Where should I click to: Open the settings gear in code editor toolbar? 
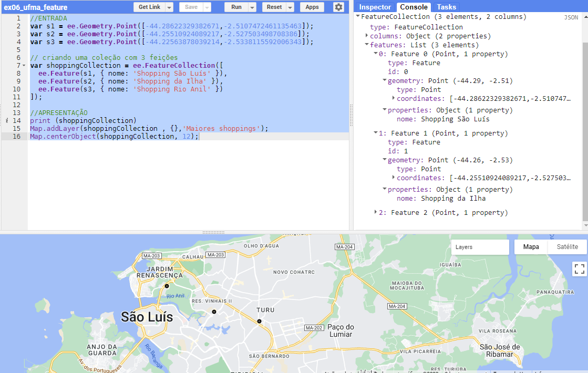coord(338,7)
